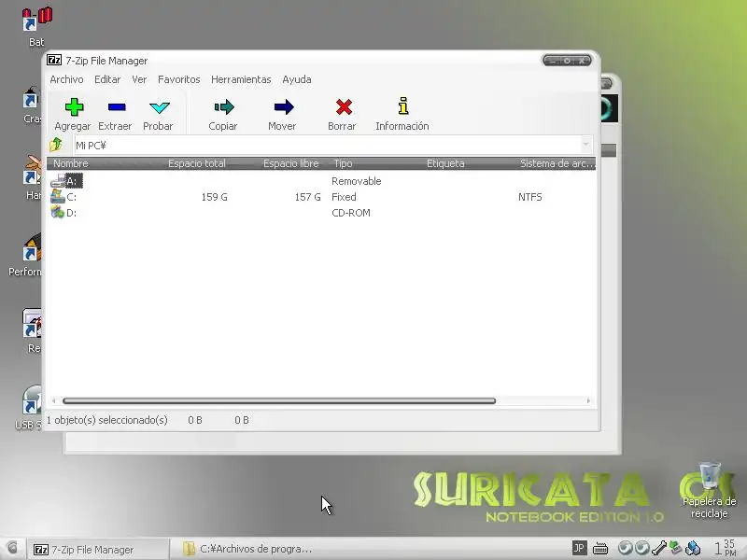747x560 pixels.
Task: Open Papelera de reciclaje on desktop
Action: 710,491
